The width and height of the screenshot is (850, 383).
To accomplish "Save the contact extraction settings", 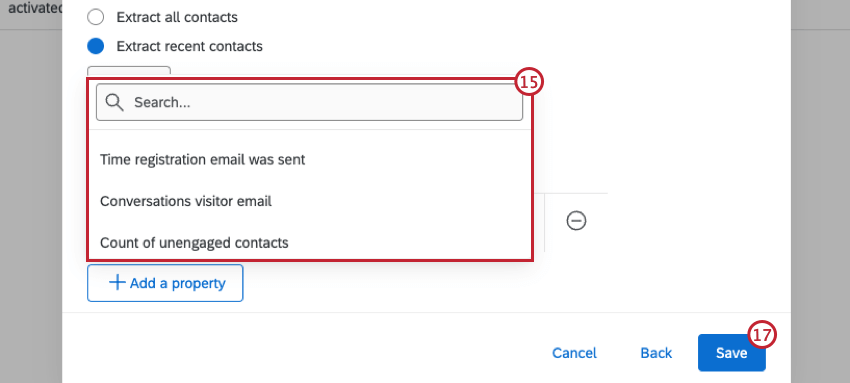I will (x=731, y=353).
